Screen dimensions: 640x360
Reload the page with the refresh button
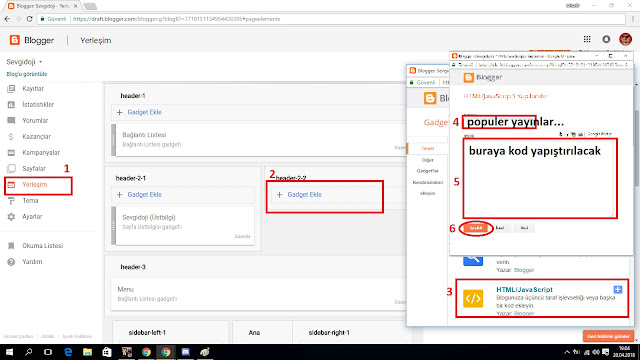click(29, 19)
